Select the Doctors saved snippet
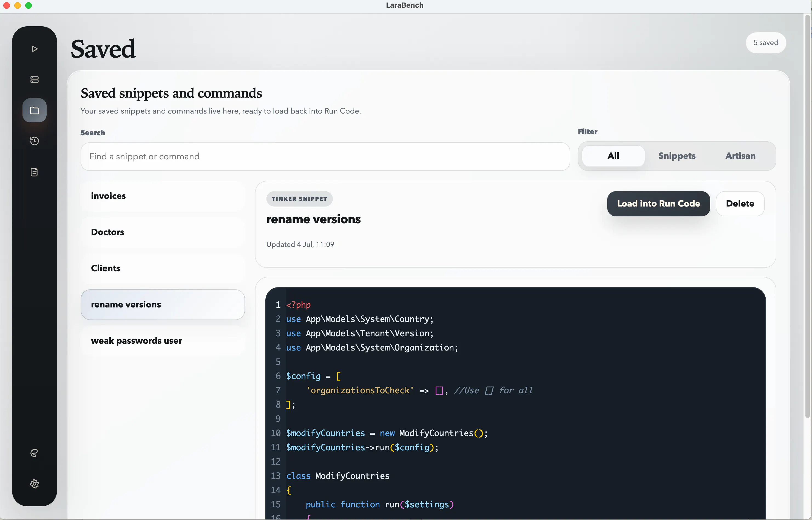This screenshot has width=812, height=520. 163,232
